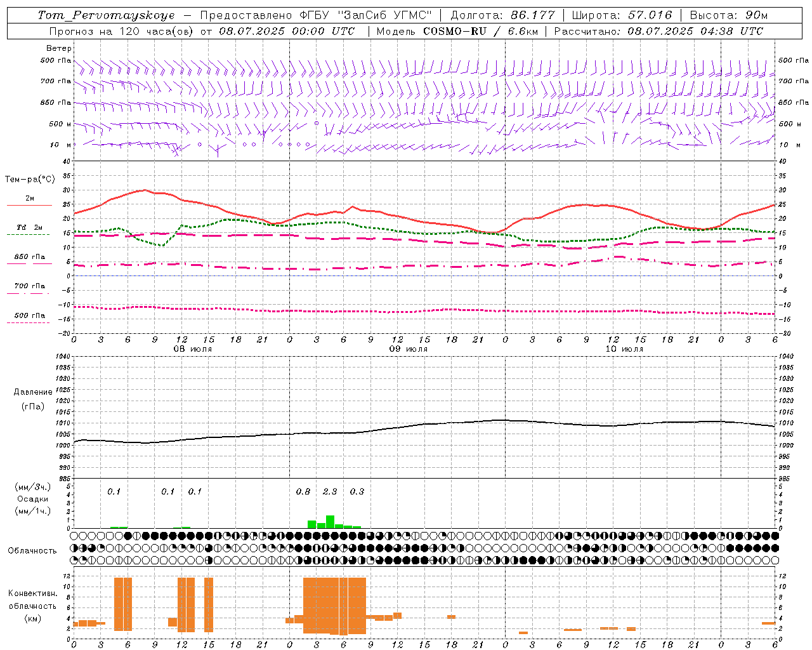Click the date label 08 июля
812x650 pixels.
(193, 349)
